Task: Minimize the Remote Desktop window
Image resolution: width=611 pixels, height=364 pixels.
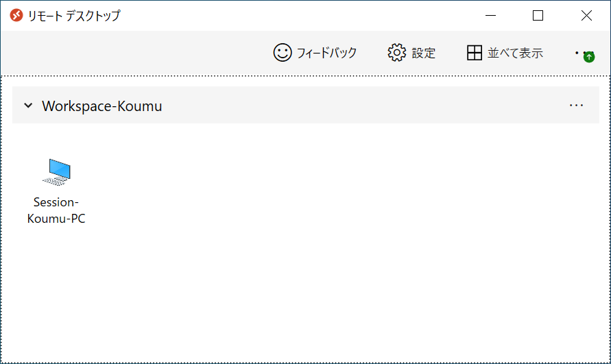Action: 490,15
